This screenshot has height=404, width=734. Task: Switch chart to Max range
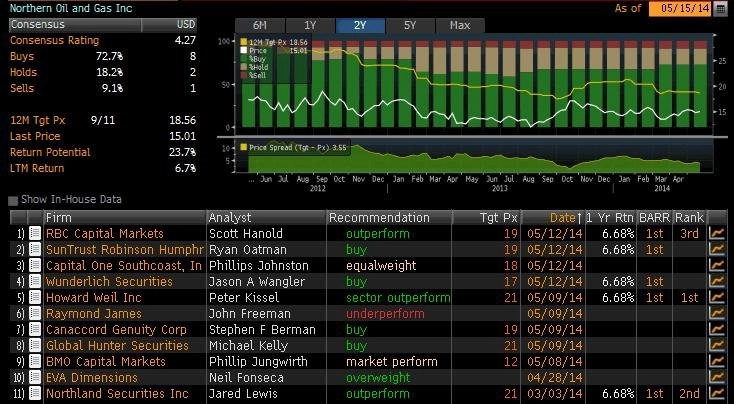coord(460,25)
